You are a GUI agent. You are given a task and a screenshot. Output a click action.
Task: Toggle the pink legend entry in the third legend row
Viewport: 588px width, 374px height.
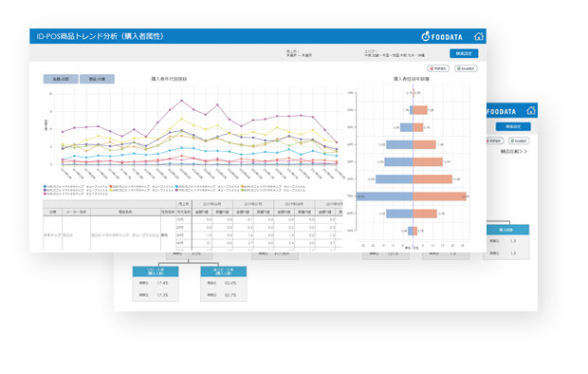[x=76, y=195]
